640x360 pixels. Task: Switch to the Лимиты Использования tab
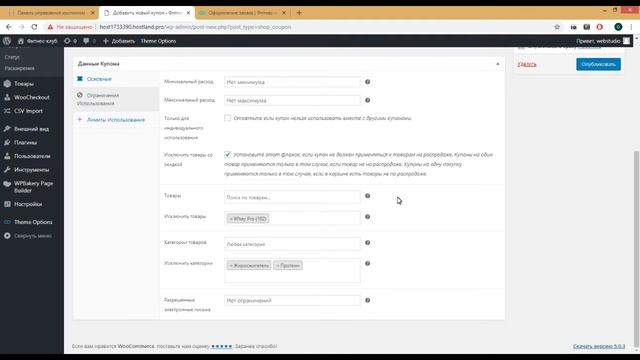coord(116,120)
